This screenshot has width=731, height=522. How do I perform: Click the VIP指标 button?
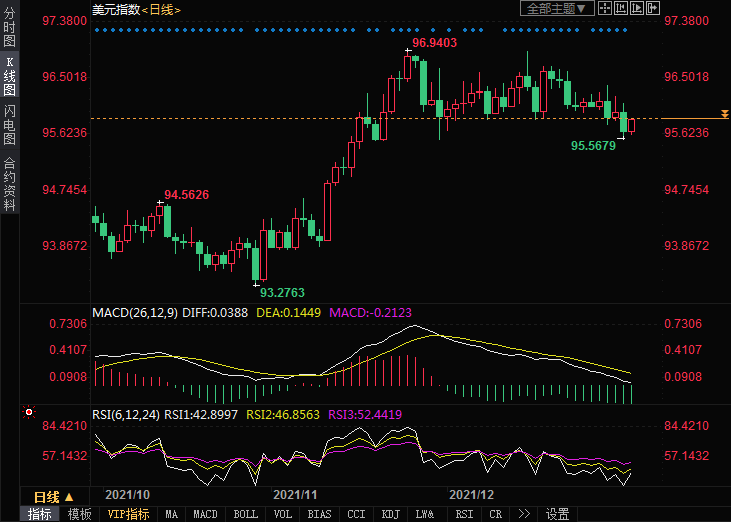(128, 514)
